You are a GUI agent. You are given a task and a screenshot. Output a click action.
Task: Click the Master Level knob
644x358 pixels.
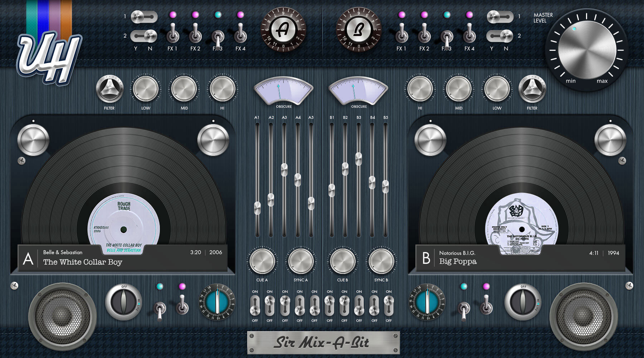pos(587,49)
